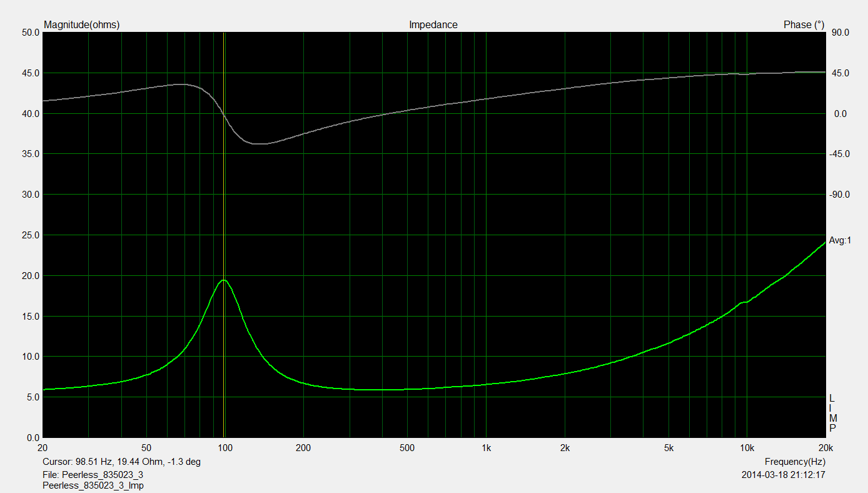
Task: Click the impedance peak of the green curve
Action: tap(223, 280)
